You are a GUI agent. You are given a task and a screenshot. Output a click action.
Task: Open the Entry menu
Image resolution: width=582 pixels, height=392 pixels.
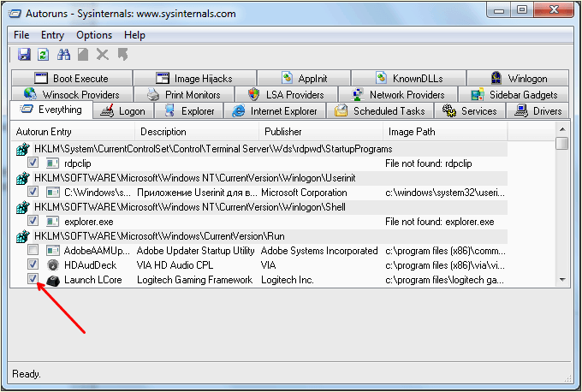coord(52,35)
